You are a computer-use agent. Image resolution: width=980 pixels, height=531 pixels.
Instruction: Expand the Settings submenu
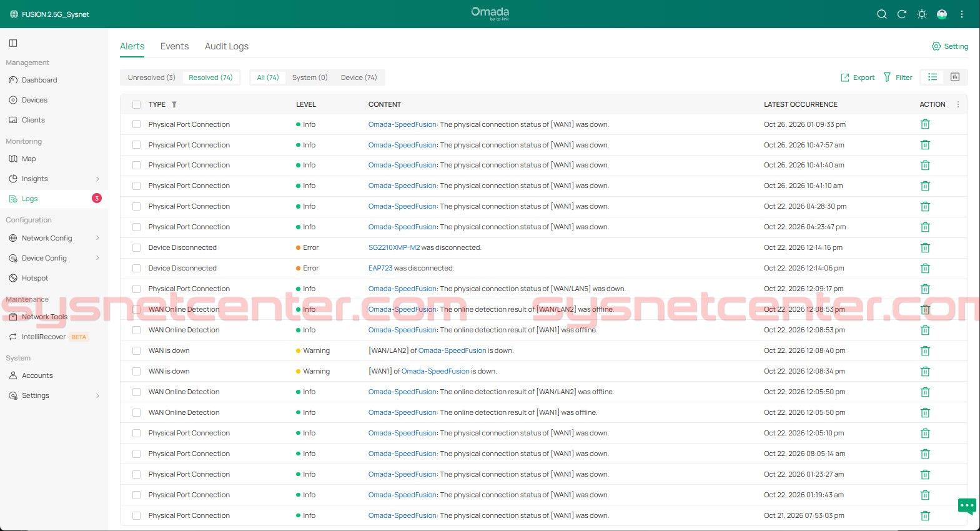click(x=97, y=395)
